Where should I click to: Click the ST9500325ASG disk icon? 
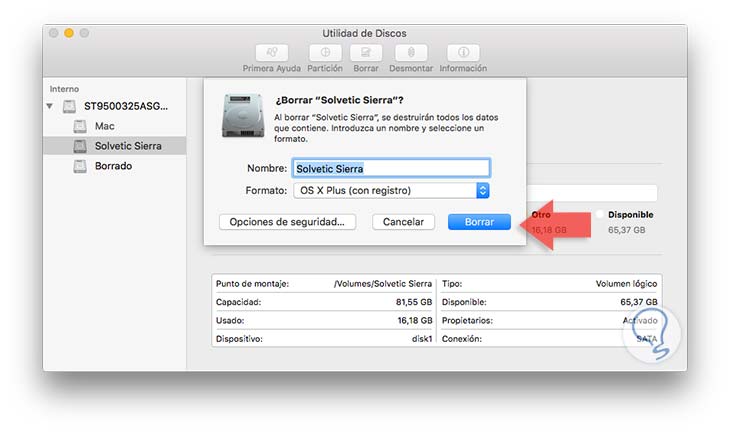click(69, 107)
